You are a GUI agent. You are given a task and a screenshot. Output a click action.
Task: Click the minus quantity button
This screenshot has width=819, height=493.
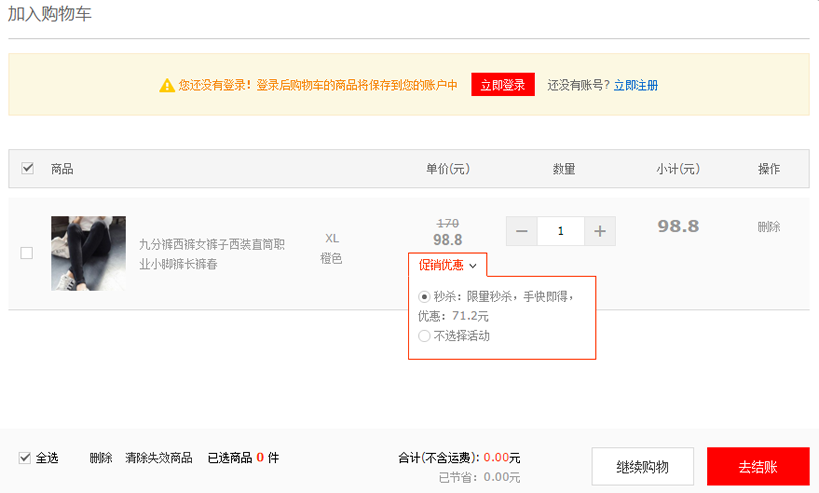click(521, 231)
